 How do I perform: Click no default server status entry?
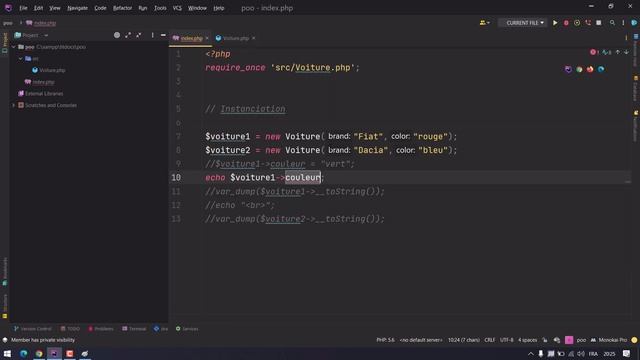coord(420,340)
